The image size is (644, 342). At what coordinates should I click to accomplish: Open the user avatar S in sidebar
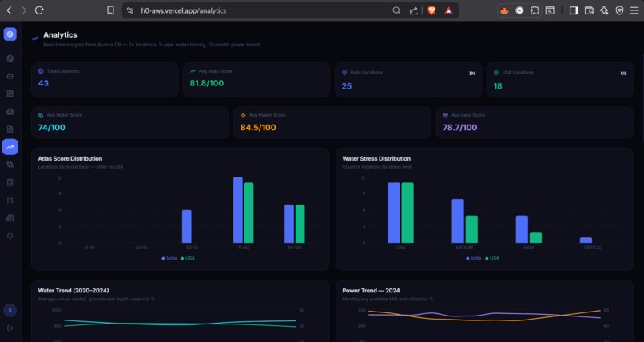10,310
